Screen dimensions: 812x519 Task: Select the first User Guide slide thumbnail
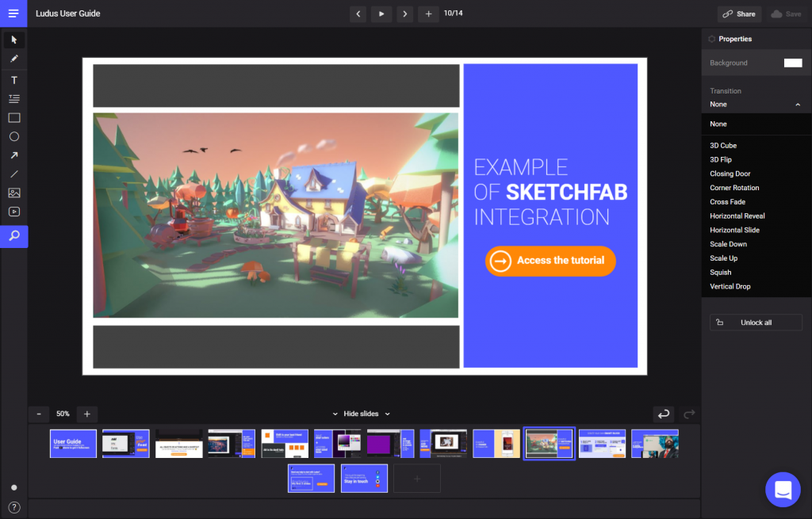(73, 444)
